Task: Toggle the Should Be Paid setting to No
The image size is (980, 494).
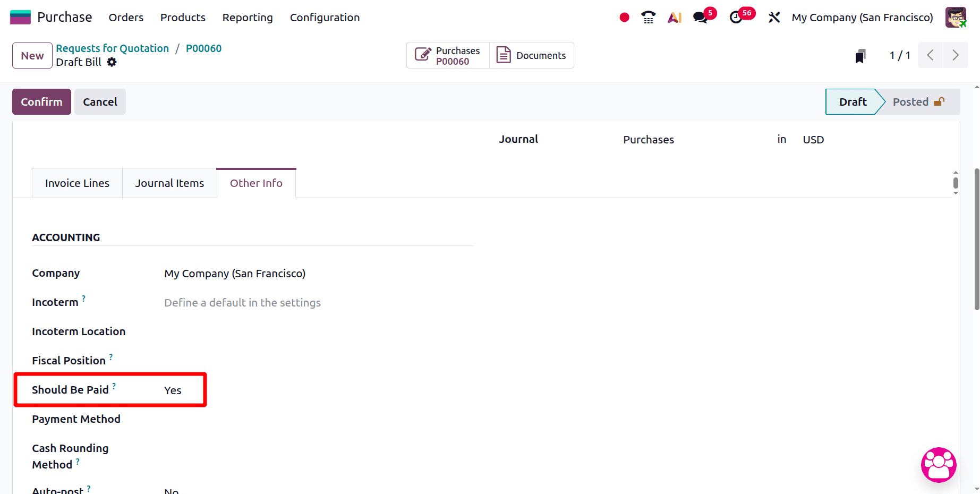Action: click(172, 390)
